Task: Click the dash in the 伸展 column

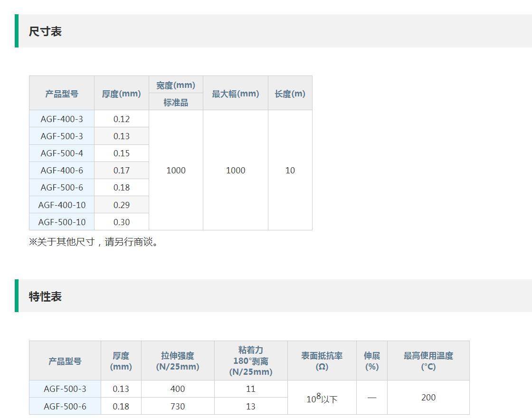Action: click(372, 398)
